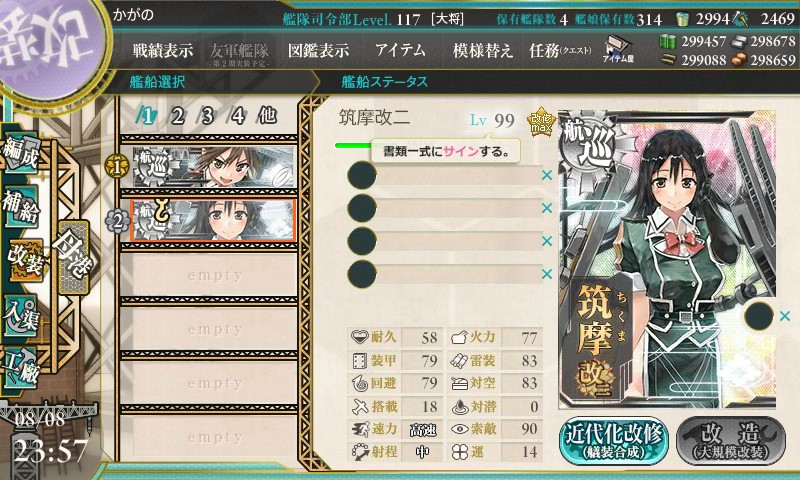Select the 他 other ships tab
The image size is (800, 480).
pyautogui.click(x=267, y=116)
